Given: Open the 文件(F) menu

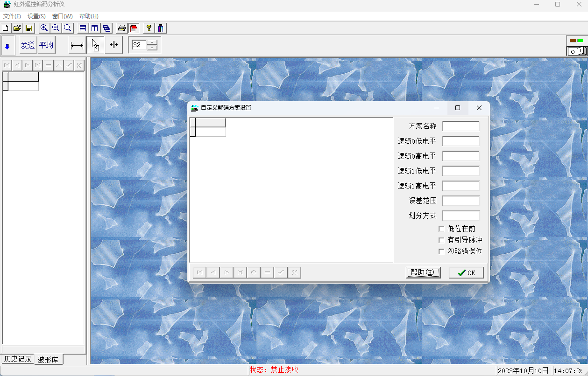Looking at the screenshot, I should click(x=12, y=16).
